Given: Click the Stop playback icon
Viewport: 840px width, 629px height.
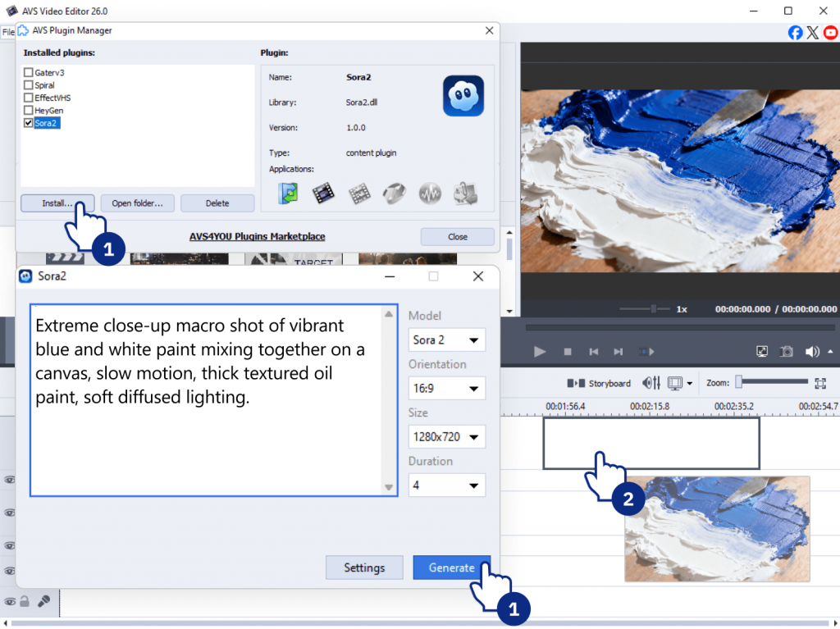Looking at the screenshot, I should [x=567, y=351].
